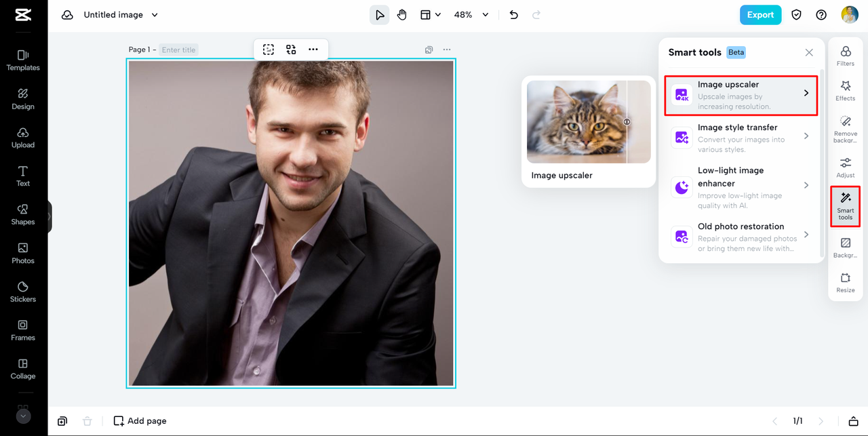Open the Frames panel
The height and width of the screenshot is (436, 868).
pos(23,331)
